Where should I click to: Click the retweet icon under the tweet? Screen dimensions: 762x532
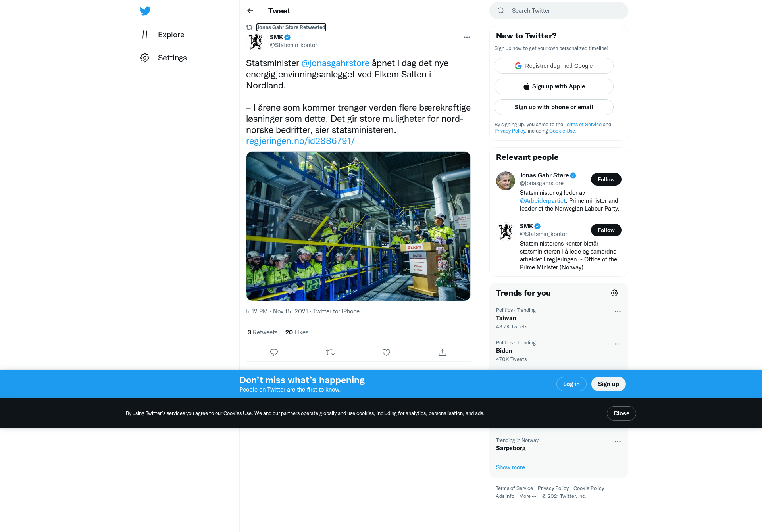(x=330, y=352)
